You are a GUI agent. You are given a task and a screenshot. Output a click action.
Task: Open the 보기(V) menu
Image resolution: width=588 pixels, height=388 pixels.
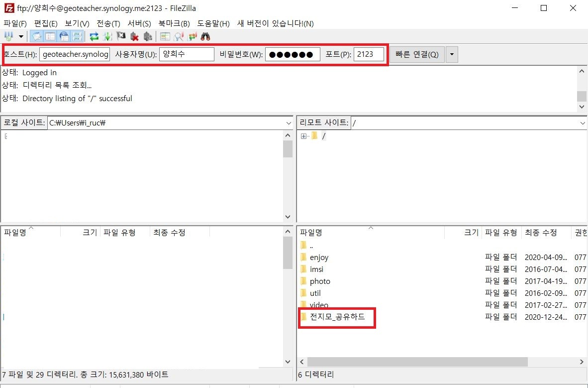tap(77, 23)
